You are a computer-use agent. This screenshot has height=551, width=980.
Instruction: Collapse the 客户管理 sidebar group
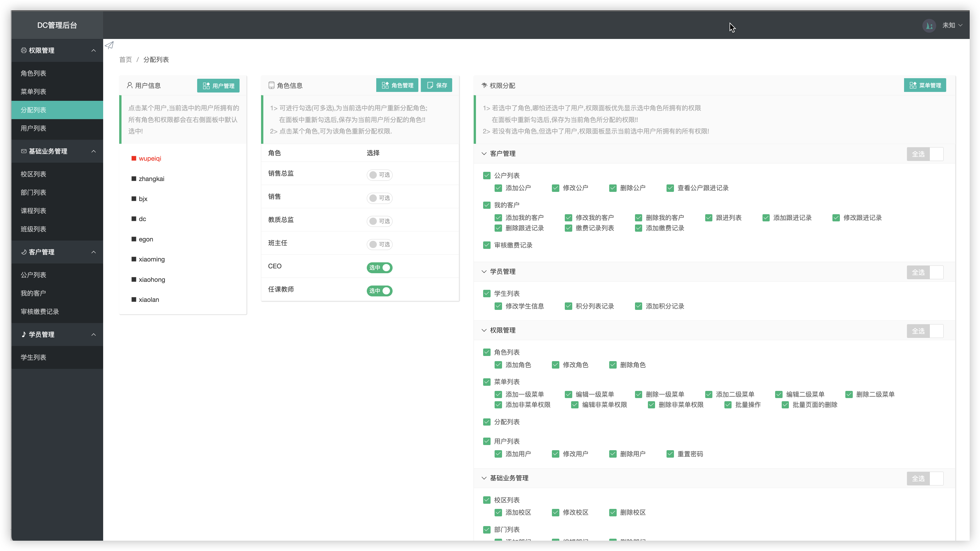[94, 252]
